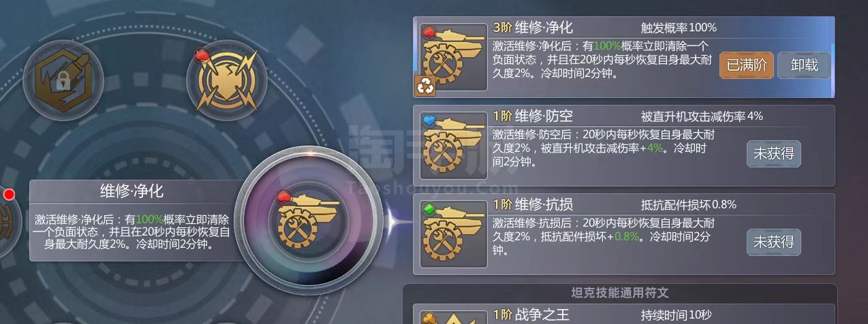The image size is (868, 324).
Task: Click the rune list scrollbar on right edge
Action: tap(833, 69)
